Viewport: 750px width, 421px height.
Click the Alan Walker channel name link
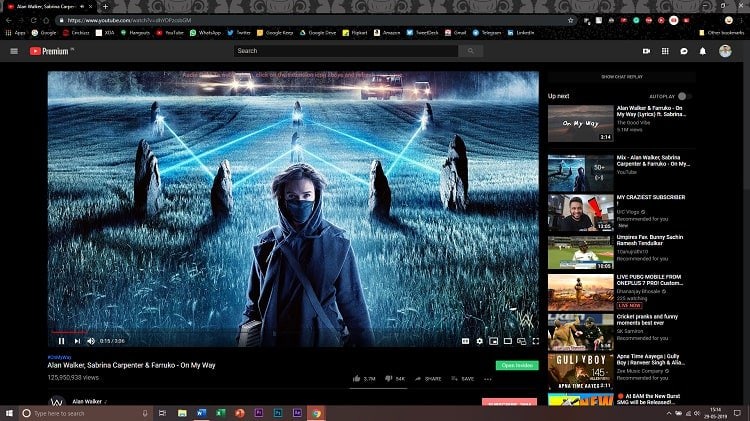pos(87,401)
